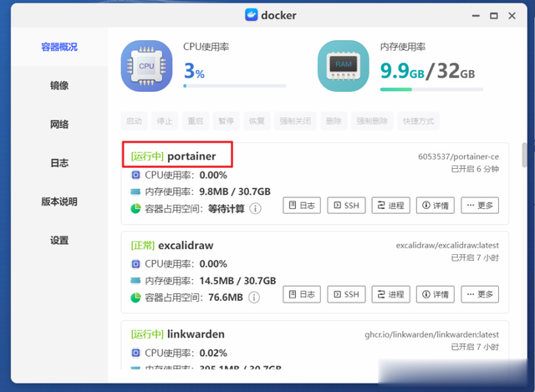This screenshot has width=535, height=392.
Task: Click the 9.9GB/32GB memory value
Action: click(x=427, y=71)
